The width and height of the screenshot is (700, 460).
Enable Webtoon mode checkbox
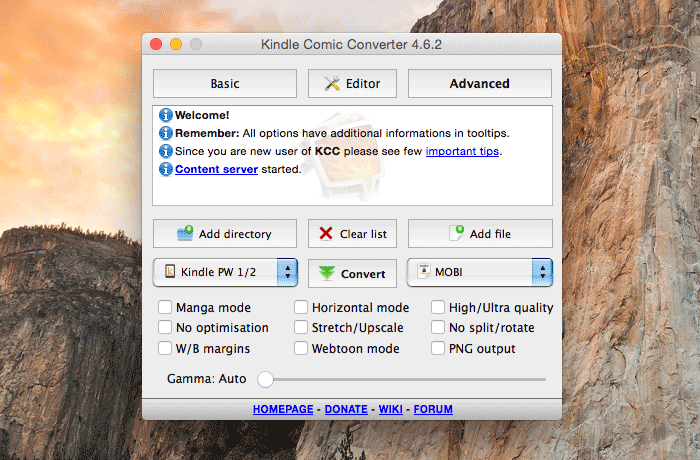(x=301, y=348)
